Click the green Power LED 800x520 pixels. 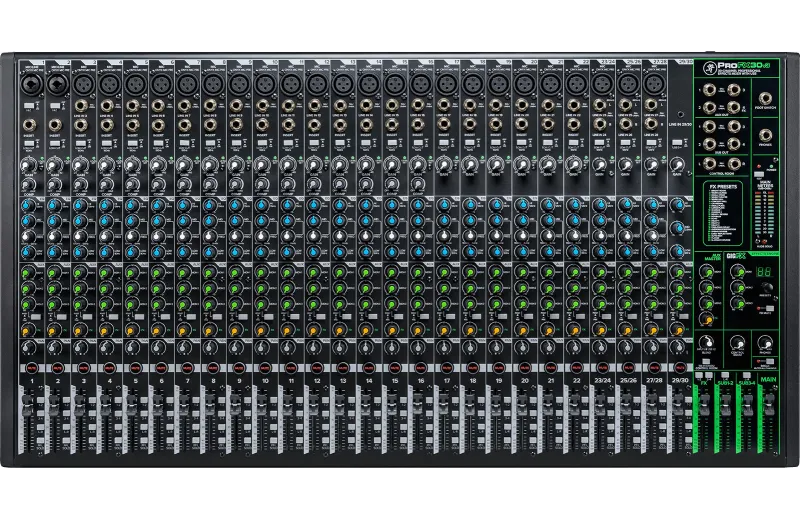(771, 166)
